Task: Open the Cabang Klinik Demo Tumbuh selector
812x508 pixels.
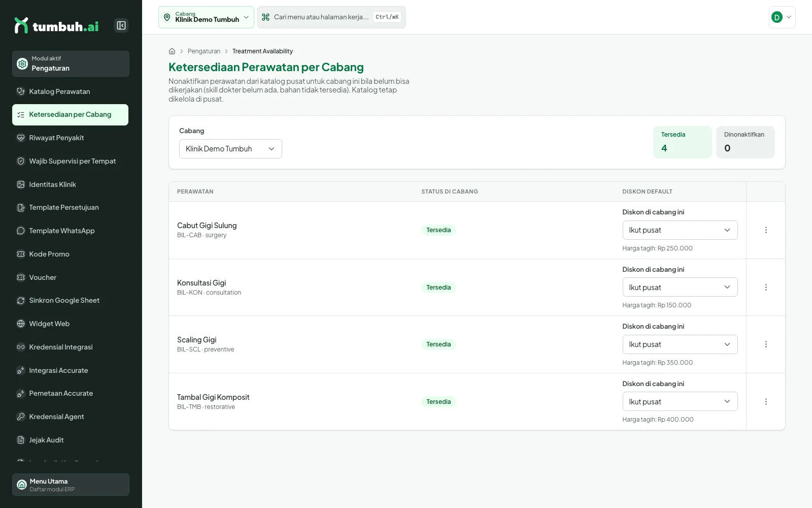Action: (x=206, y=17)
